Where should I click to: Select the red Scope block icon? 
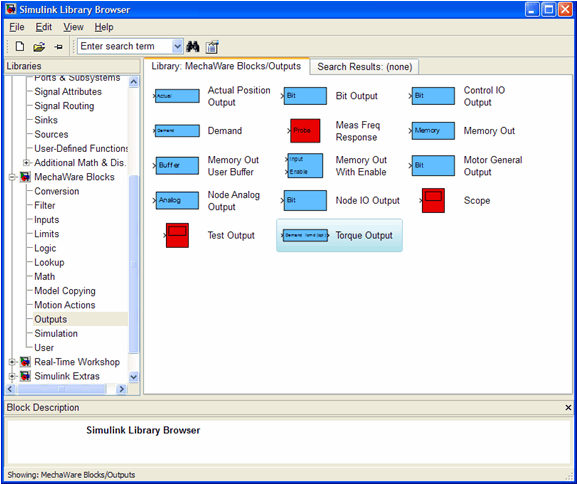tap(433, 201)
